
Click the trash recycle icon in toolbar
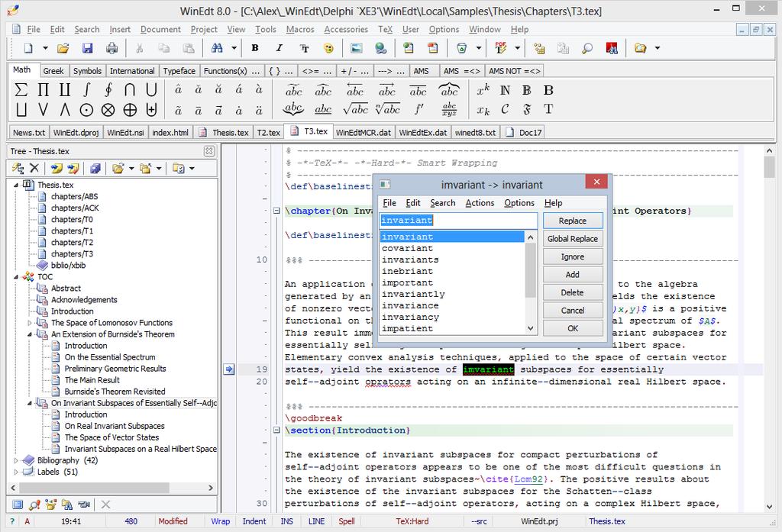coord(462,48)
